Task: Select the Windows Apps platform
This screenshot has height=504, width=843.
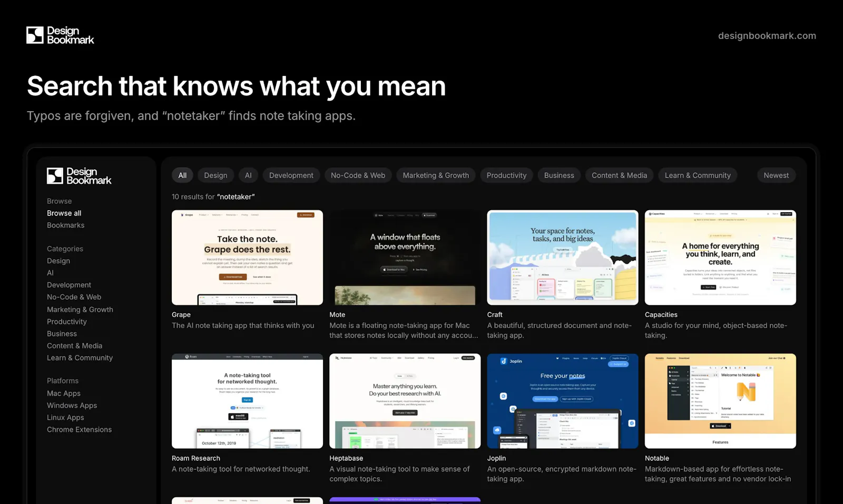Action: pyautogui.click(x=72, y=406)
